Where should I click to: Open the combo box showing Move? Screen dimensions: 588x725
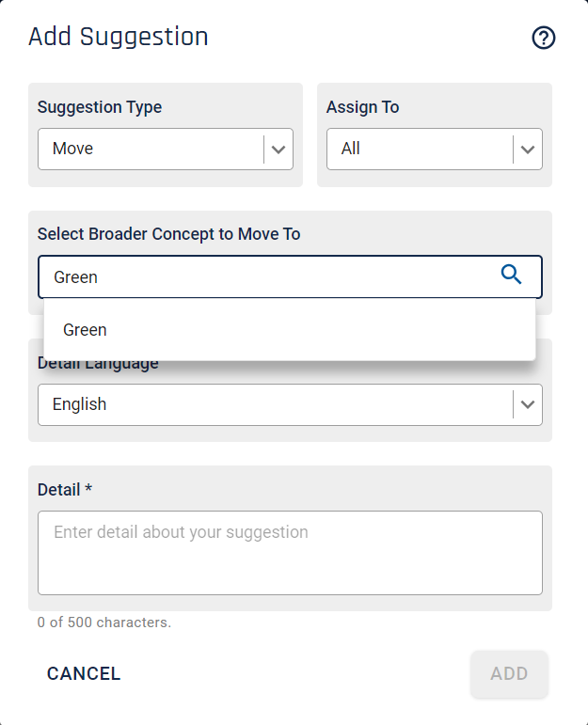point(166,149)
